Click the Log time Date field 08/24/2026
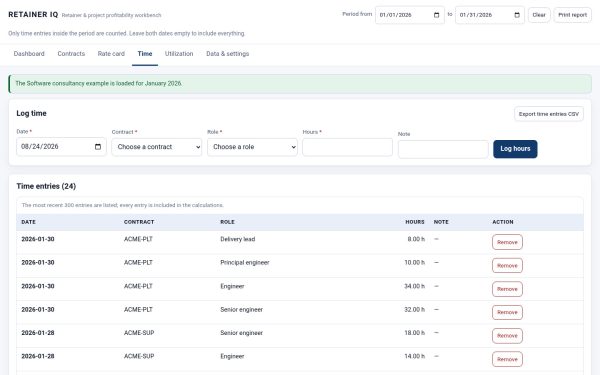This screenshot has height=375, width=600. [x=61, y=147]
